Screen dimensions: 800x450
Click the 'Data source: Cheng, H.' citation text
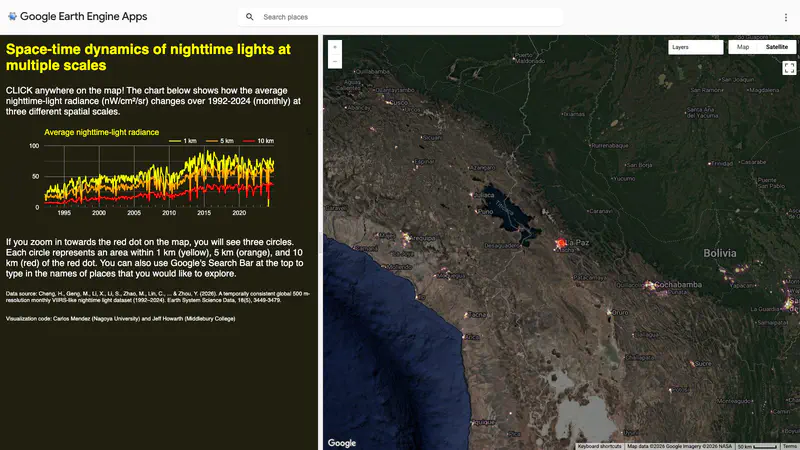[158, 297]
